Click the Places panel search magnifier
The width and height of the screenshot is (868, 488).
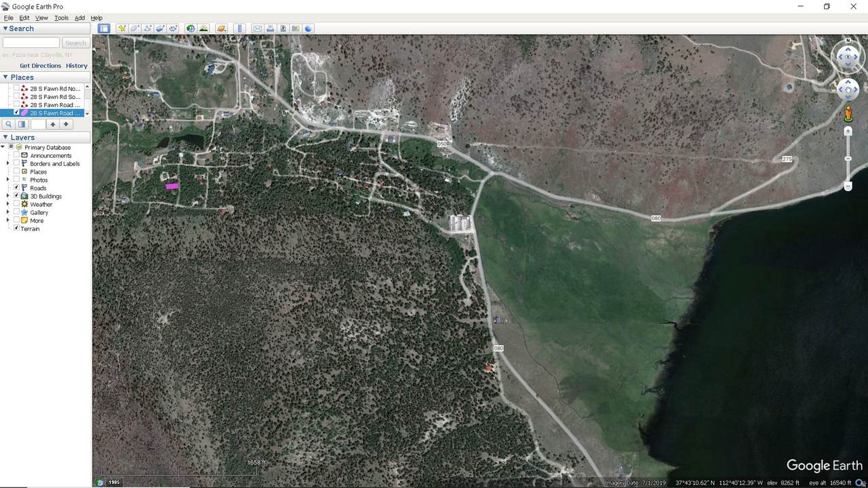(8, 124)
